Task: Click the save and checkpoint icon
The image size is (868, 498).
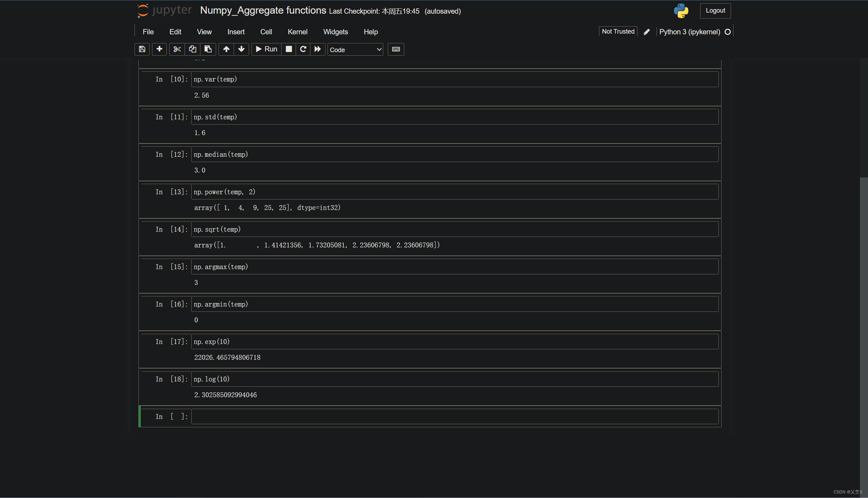Action: [x=142, y=49]
